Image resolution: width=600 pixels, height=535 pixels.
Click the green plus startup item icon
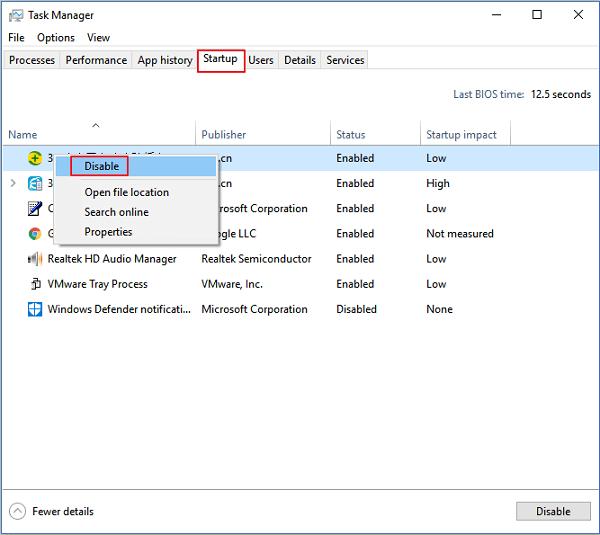tap(35, 158)
